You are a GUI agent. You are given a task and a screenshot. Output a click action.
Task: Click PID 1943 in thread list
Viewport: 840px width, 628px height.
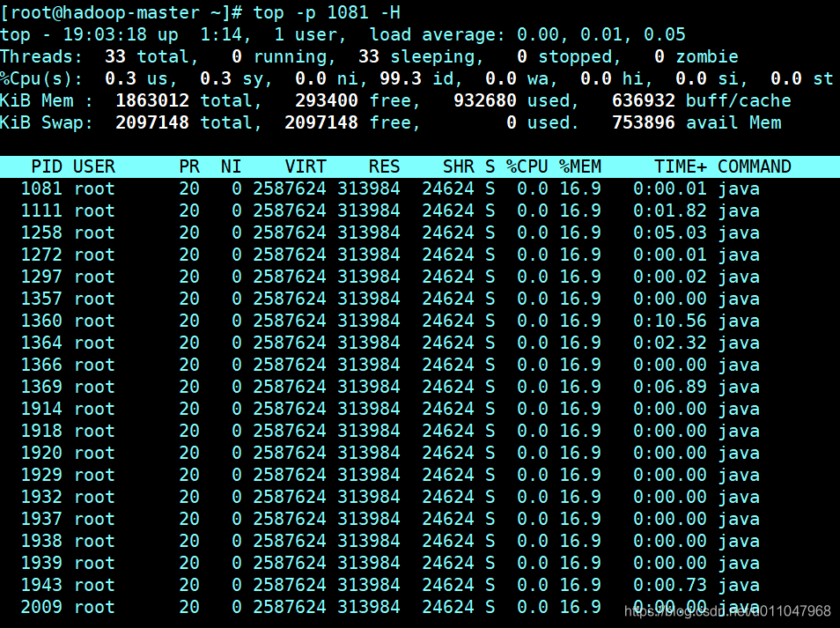[x=41, y=584]
